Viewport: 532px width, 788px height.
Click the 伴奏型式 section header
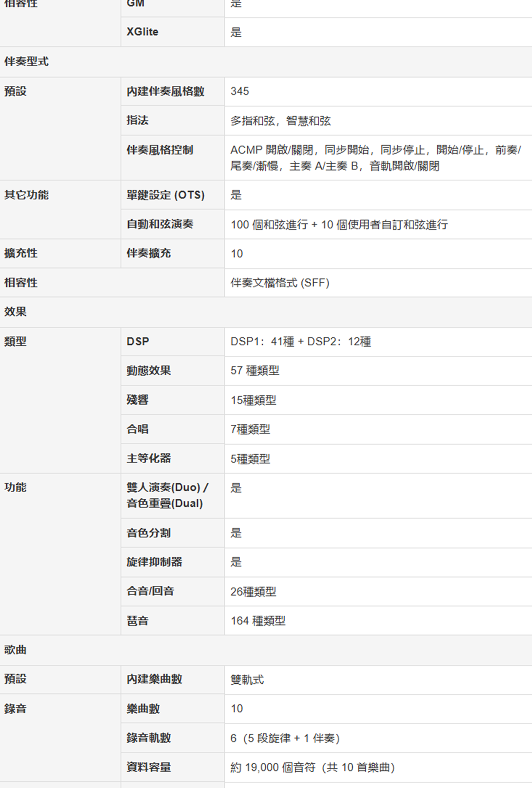[26, 61]
